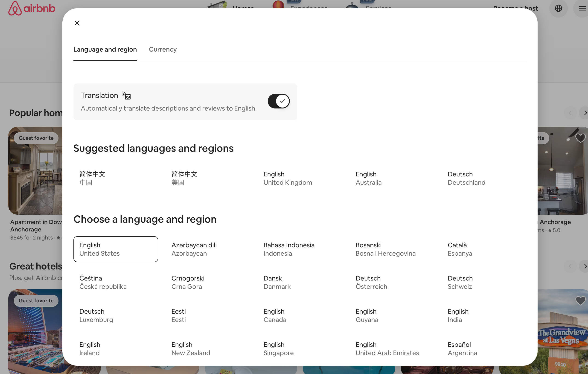
Task: Next arrow for Great hotels carousel
Action: click(584, 266)
